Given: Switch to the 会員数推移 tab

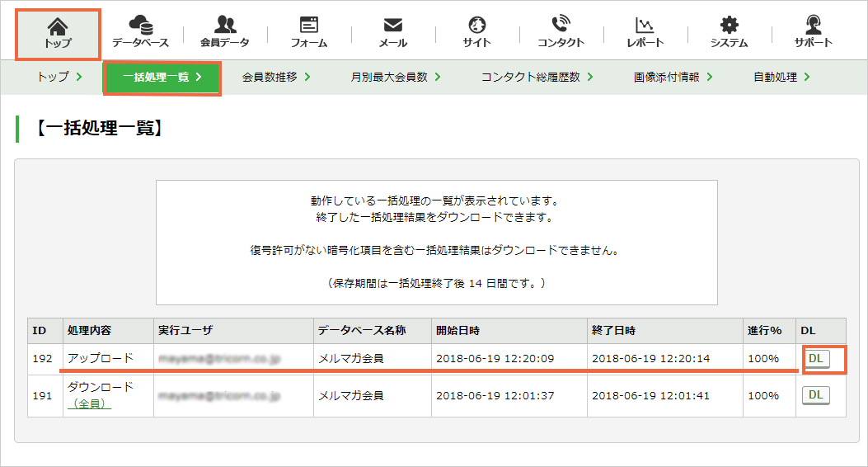Looking at the screenshot, I should [275, 77].
